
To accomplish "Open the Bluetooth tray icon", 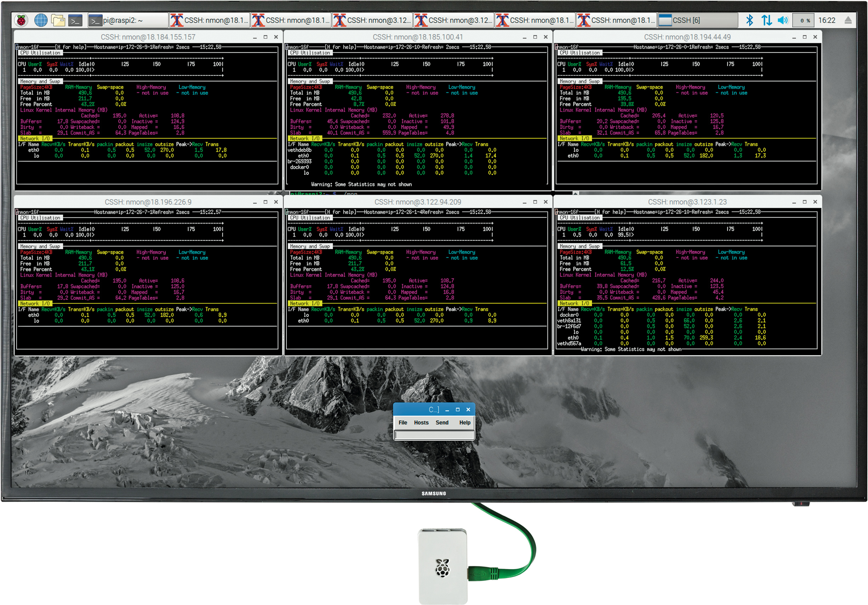I will coord(749,21).
